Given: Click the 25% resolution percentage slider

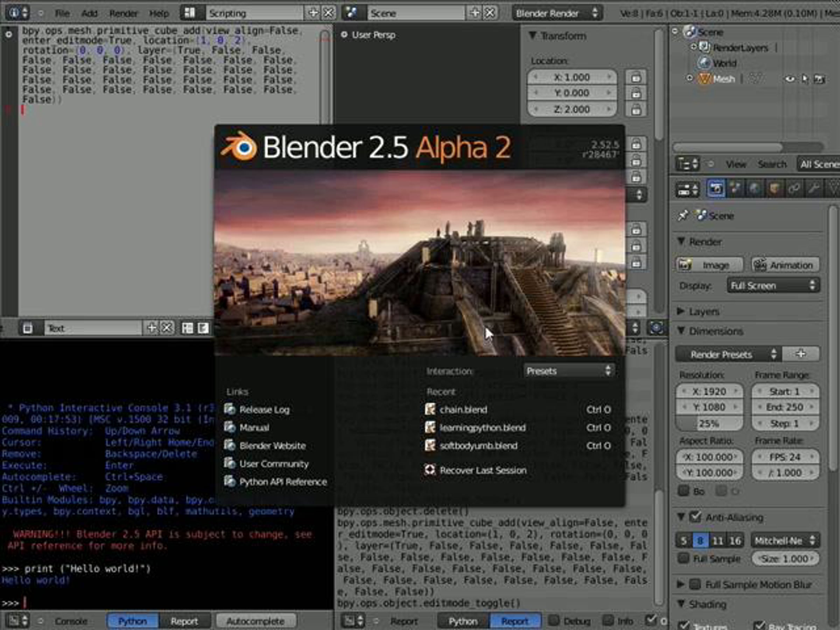Looking at the screenshot, I should point(709,424).
